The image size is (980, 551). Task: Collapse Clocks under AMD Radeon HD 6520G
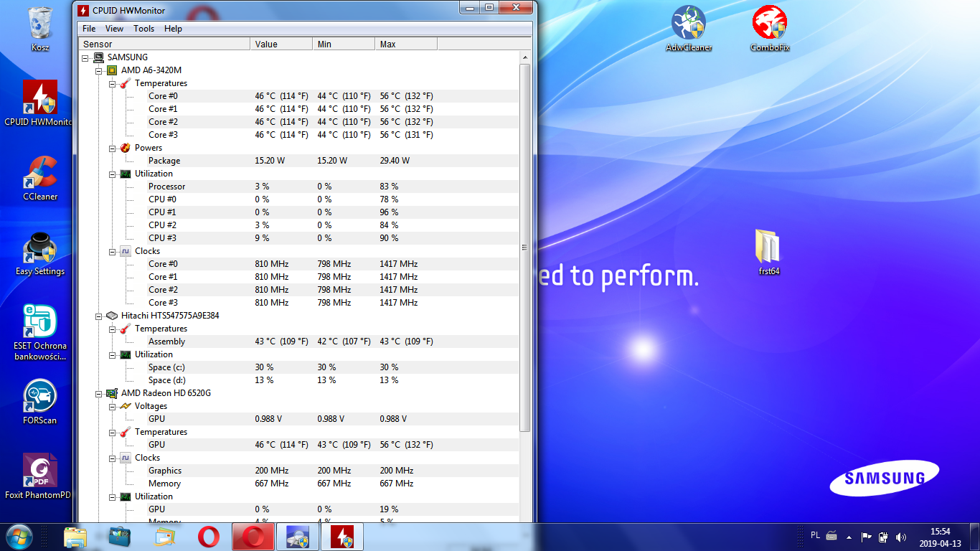pyautogui.click(x=113, y=458)
